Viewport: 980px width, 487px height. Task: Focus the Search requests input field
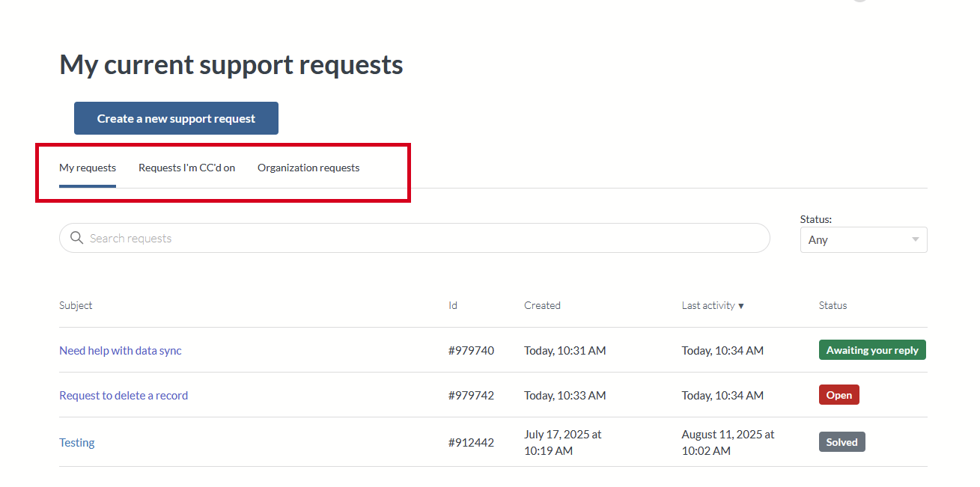coord(419,238)
